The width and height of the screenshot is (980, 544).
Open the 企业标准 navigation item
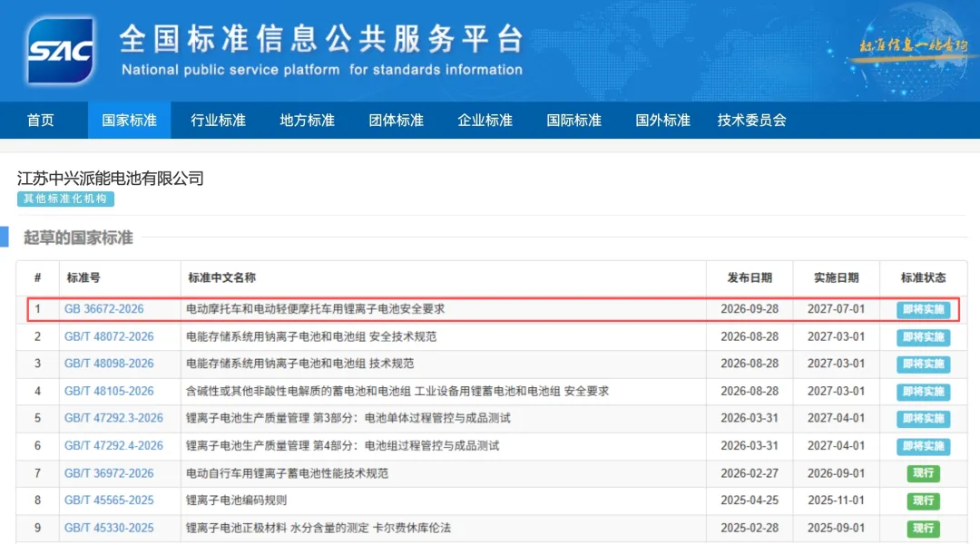pyautogui.click(x=485, y=120)
